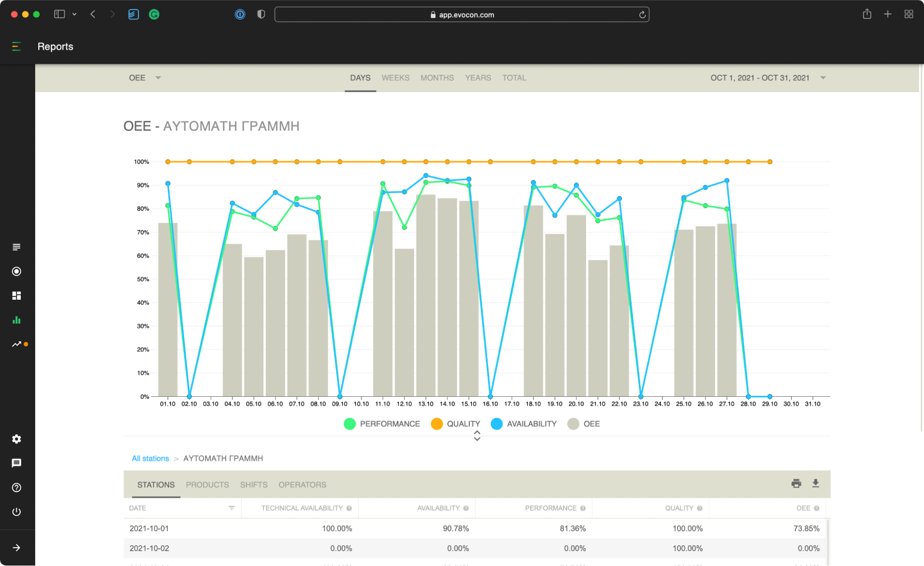The height and width of the screenshot is (566, 924).
Task: Select the STATIONS tab
Action: click(x=156, y=485)
